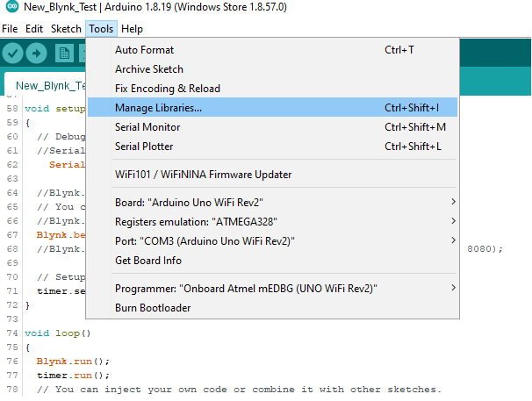The image size is (532, 401).
Task: Click orange 'Serial' text on line 62
Action: point(68,165)
